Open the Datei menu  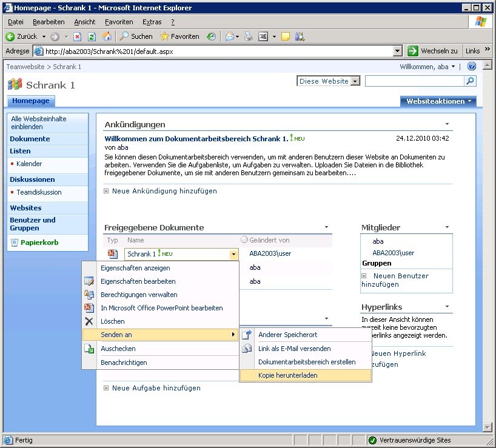point(16,22)
